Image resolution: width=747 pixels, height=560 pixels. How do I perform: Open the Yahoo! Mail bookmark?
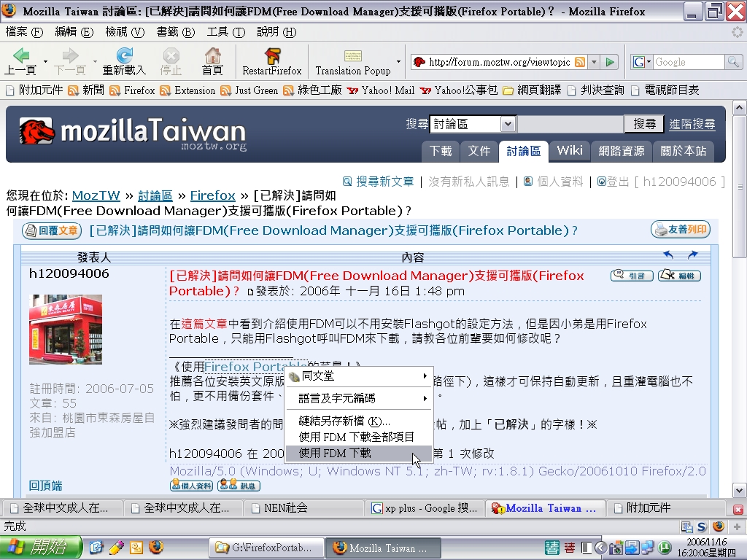381,90
